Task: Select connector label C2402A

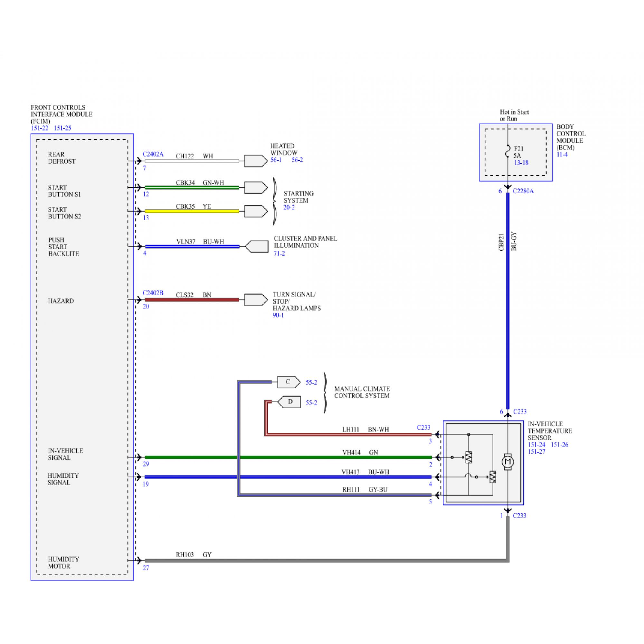Action: click(153, 154)
